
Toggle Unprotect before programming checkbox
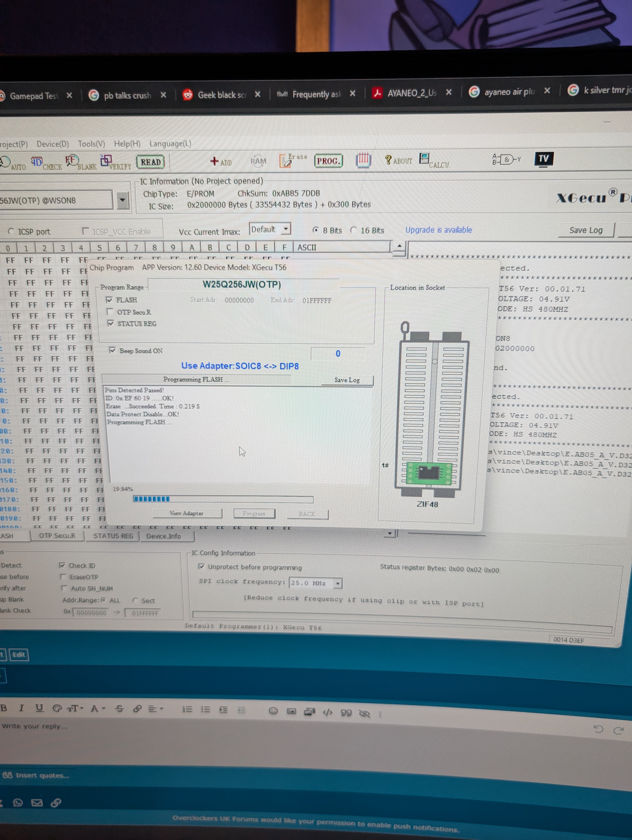pyautogui.click(x=201, y=567)
